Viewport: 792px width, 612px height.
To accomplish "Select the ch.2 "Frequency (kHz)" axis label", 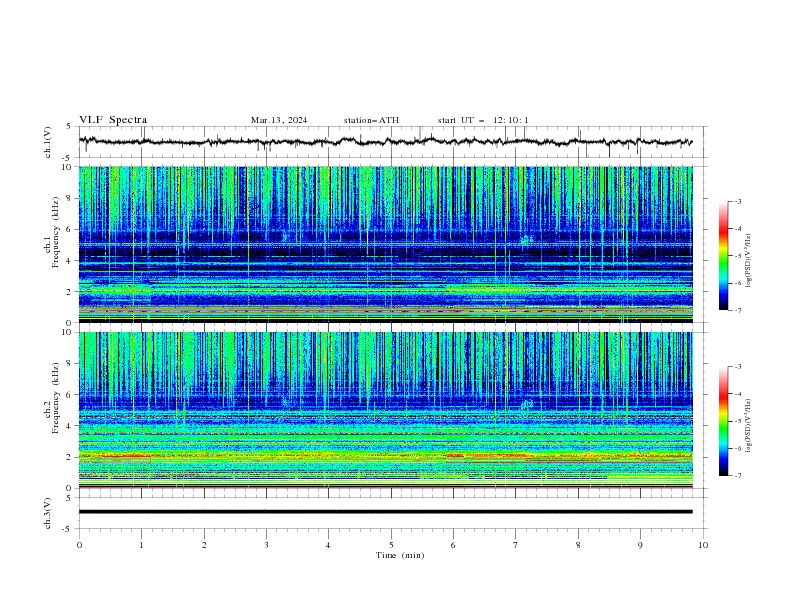I will pos(56,397).
